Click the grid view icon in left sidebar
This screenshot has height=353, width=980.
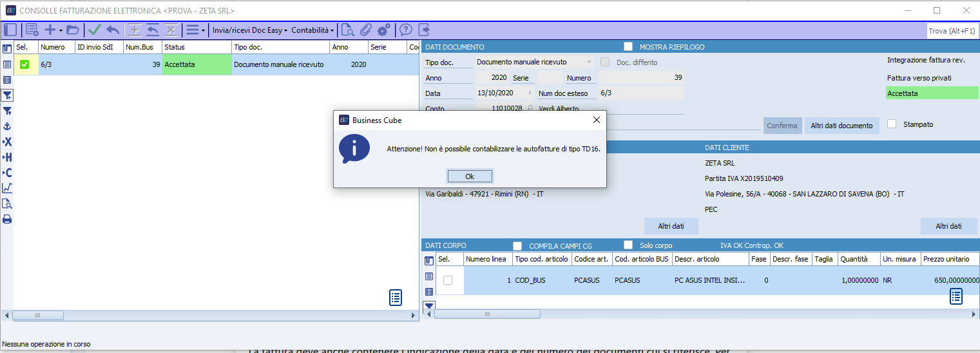pyautogui.click(x=7, y=80)
